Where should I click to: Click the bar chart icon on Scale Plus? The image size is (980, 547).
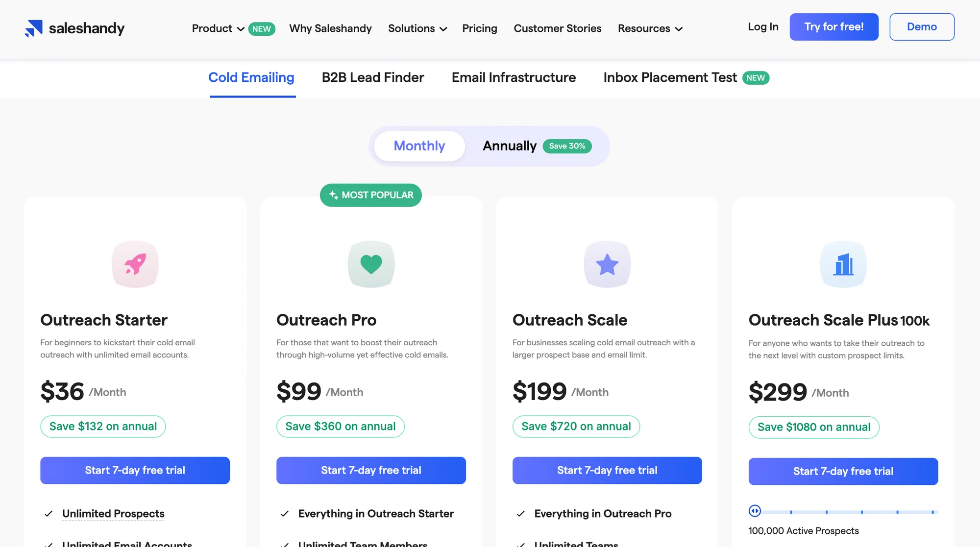coord(843,264)
